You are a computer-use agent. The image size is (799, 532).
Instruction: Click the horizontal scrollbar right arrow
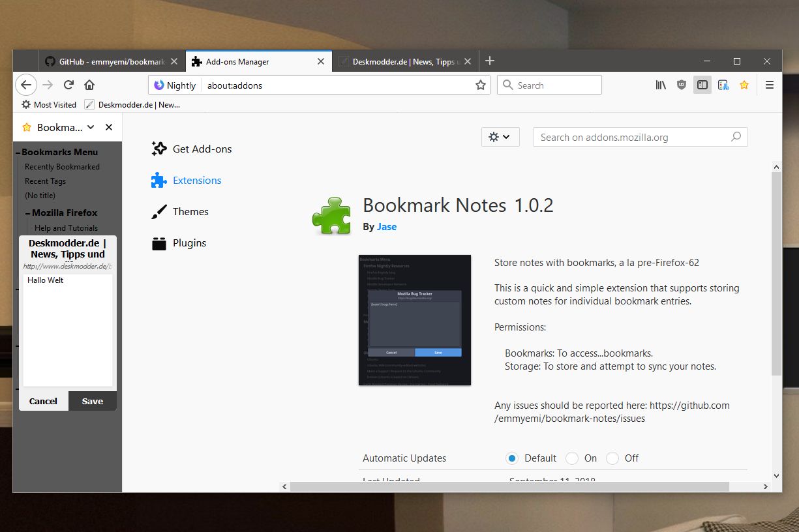tap(765, 486)
